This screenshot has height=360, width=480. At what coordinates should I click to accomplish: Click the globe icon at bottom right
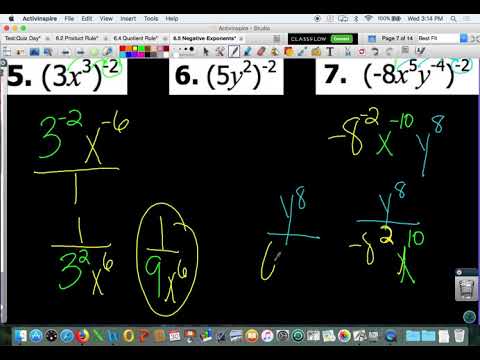(x=469, y=316)
